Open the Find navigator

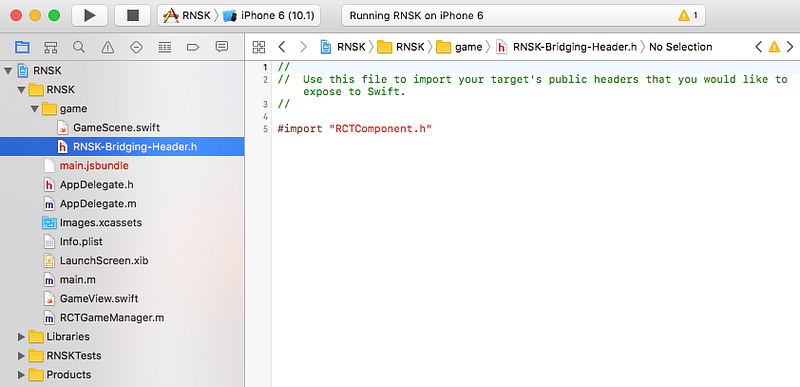pyautogui.click(x=79, y=47)
